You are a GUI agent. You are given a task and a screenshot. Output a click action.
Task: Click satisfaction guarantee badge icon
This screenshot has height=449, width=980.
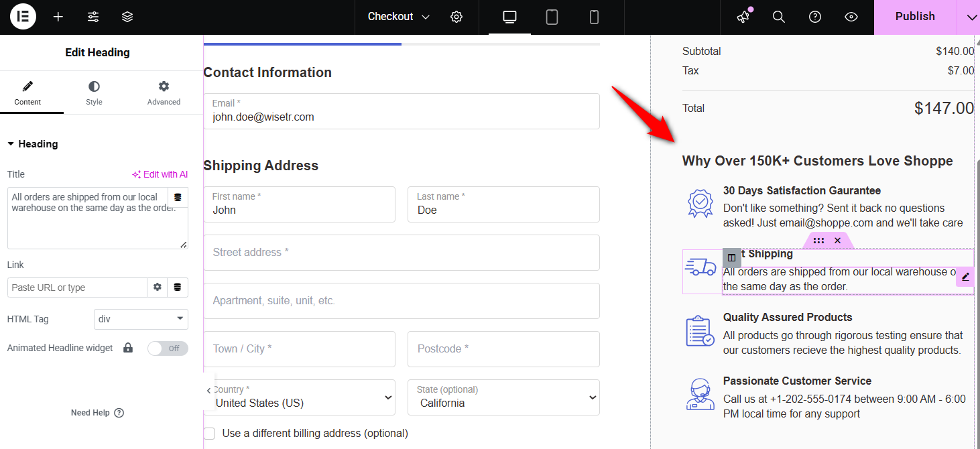(x=700, y=204)
